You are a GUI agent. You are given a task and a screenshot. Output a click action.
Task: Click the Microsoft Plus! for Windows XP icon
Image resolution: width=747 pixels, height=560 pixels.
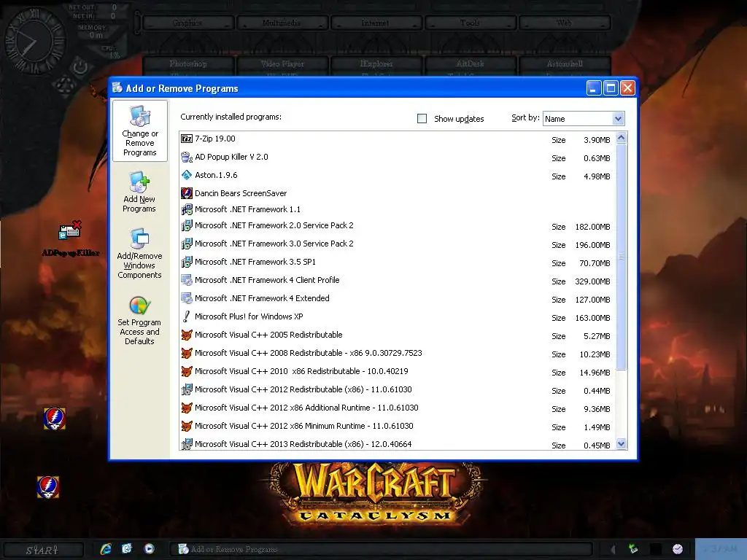pos(187,316)
